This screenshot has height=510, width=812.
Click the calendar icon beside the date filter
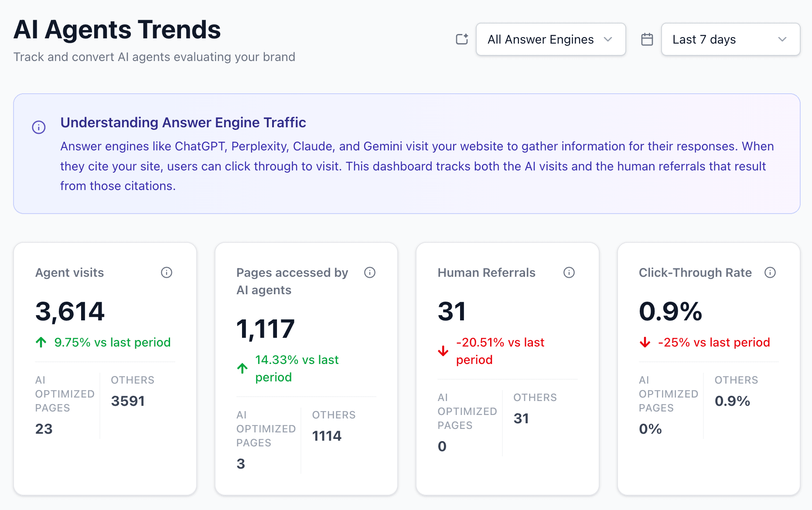pos(647,39)
